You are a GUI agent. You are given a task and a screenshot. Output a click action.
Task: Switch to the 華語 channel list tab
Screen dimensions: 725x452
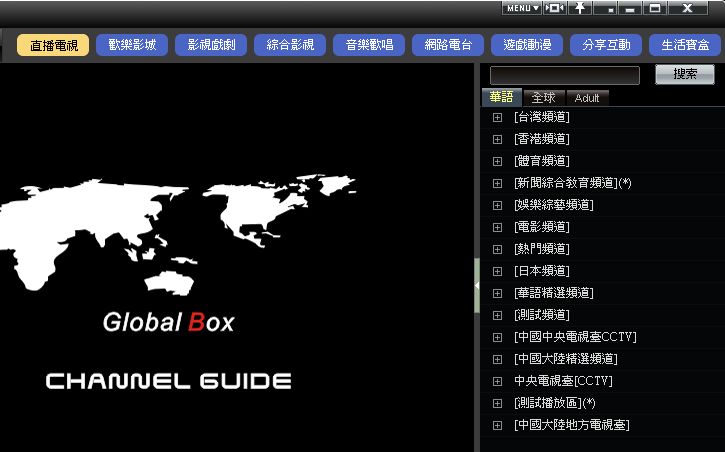pos(502,97)
